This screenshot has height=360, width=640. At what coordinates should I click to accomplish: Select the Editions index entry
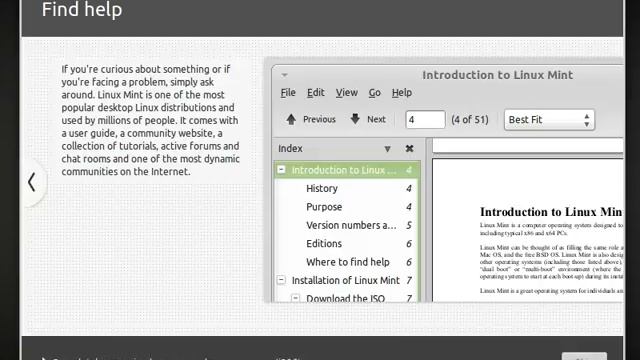tap(324, 244)
